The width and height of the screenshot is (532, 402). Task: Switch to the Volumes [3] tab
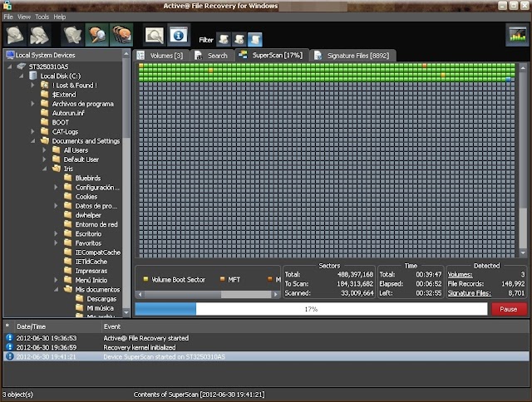coord(160,56)
